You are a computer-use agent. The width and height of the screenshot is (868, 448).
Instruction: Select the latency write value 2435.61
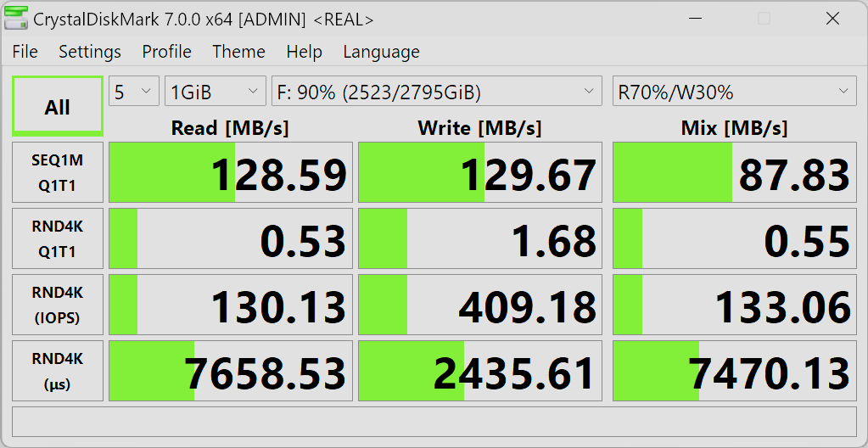click(480, 371)
